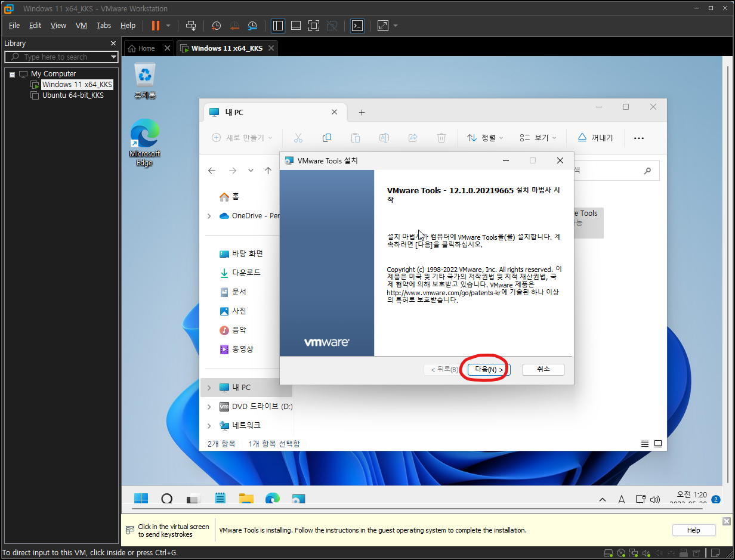Screen dimensions: 735x560
Task: Click the Delete trash icon in Explorer
Action: [x=441, y=138]
